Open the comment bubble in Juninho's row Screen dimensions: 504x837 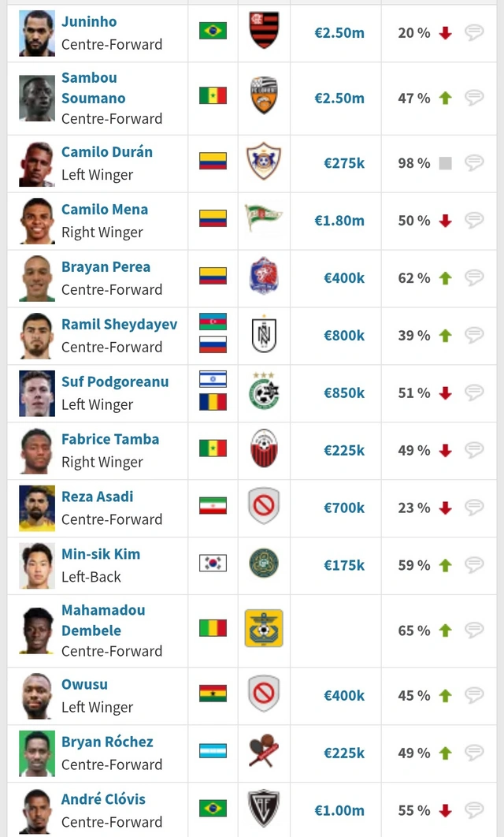point(473,32)
